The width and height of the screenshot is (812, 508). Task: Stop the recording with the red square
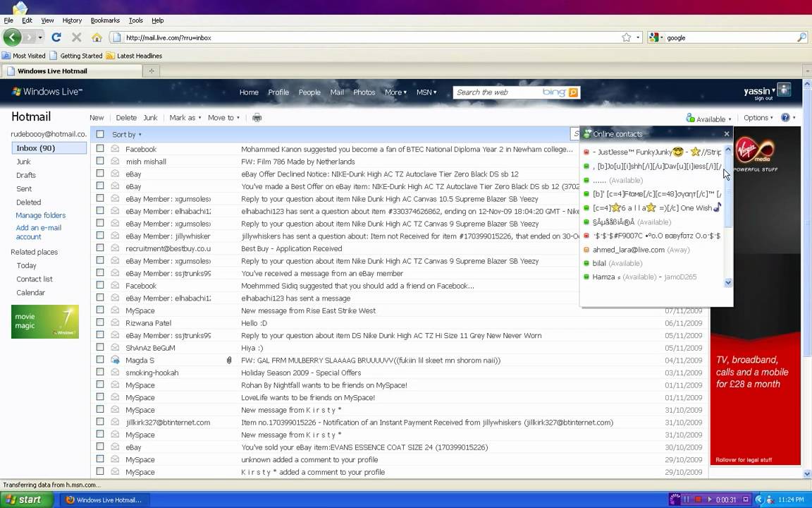pos(698,500)
